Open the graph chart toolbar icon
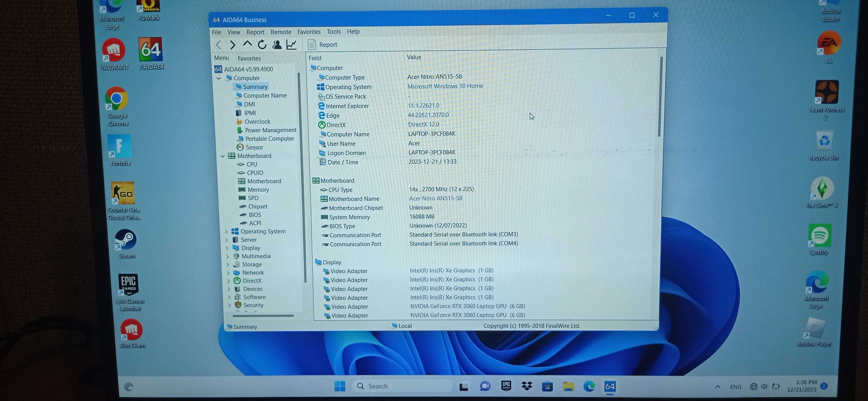The image size is (868, 401). tap(292, 44)
